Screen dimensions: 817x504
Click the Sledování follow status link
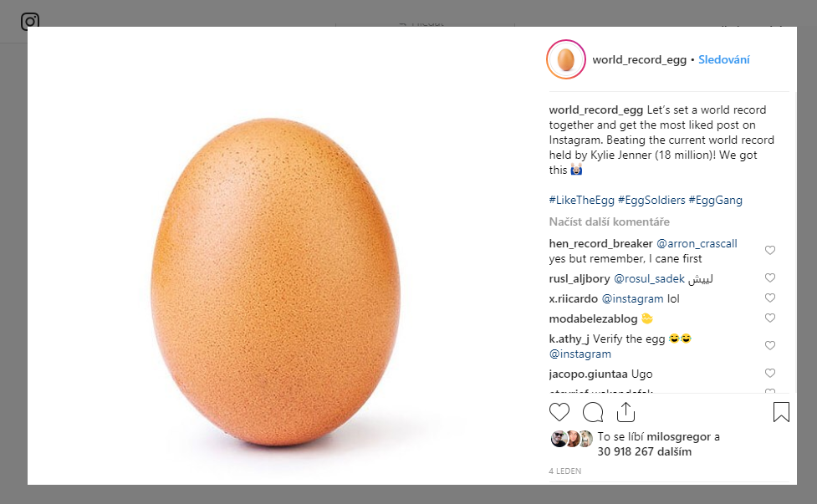723,59
